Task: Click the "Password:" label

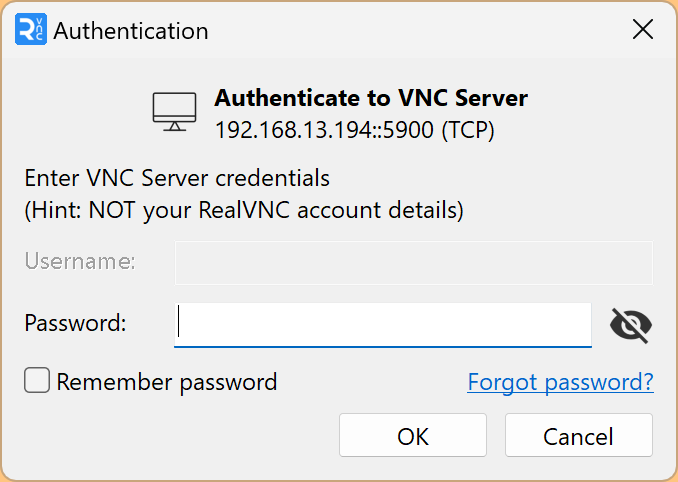Action: point(76,323)
